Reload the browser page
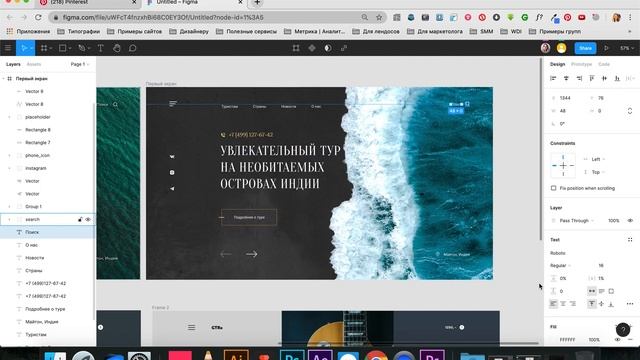This screenshot has width=640, height=360. click(x=38, y=17)
